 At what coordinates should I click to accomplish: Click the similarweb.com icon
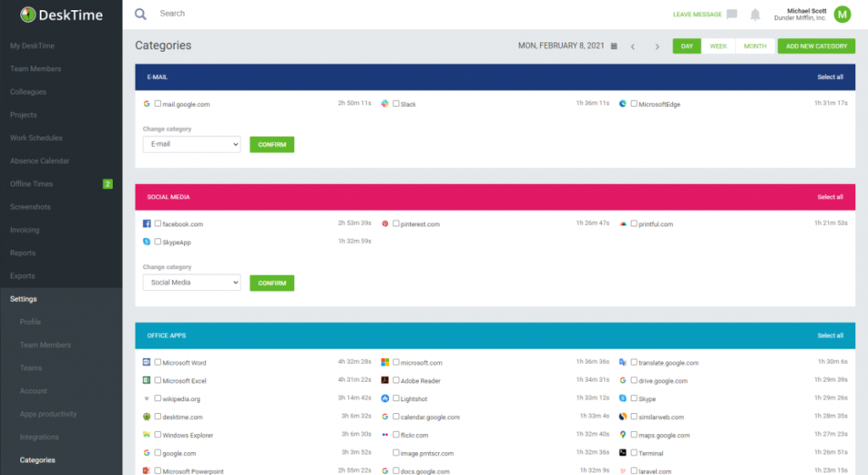(x=623, y=416)
